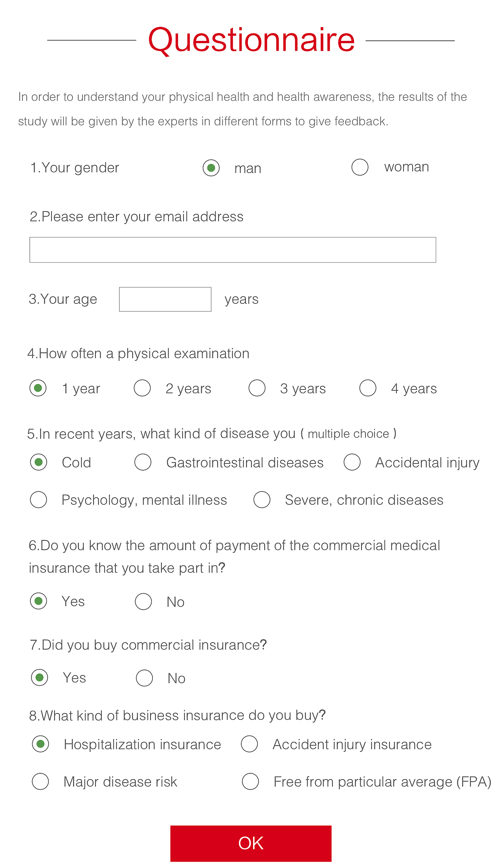Select Accidental injury disease option
The image size is (503, 868).
352,462
